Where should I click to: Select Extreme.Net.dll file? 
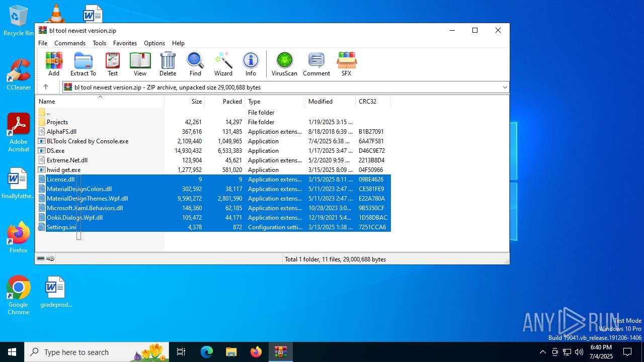[214, 160]
